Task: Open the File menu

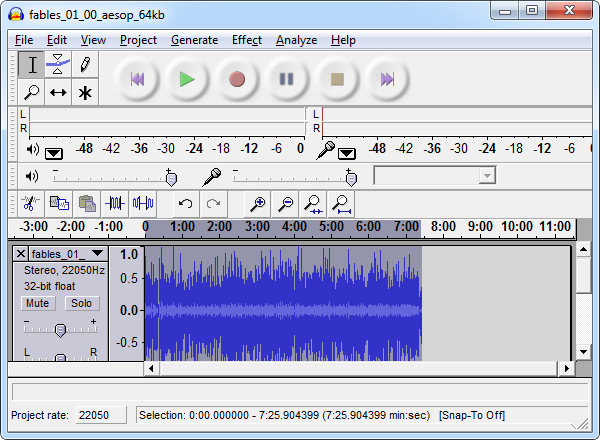Action: (x=24, y=40)
